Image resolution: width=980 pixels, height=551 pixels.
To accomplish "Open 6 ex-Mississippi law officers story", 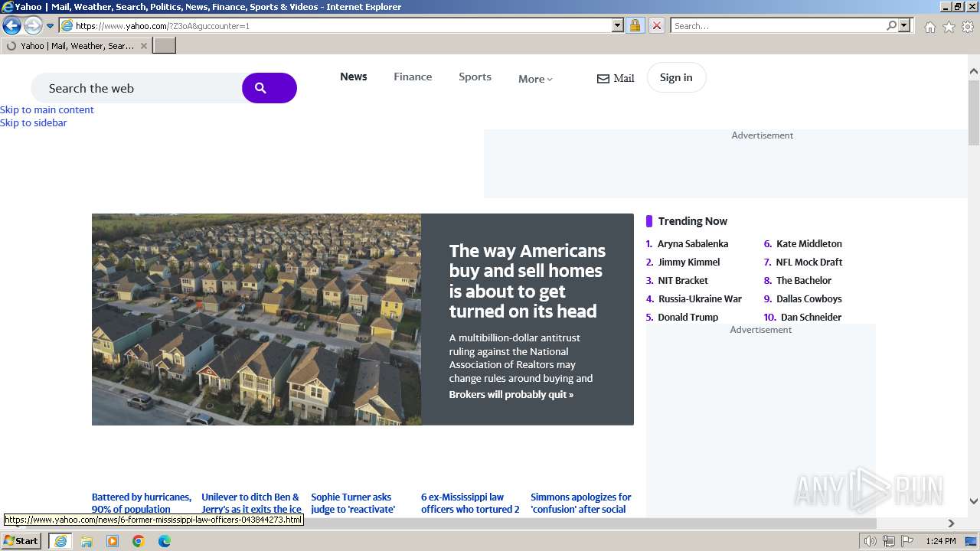I will point(470,503).
